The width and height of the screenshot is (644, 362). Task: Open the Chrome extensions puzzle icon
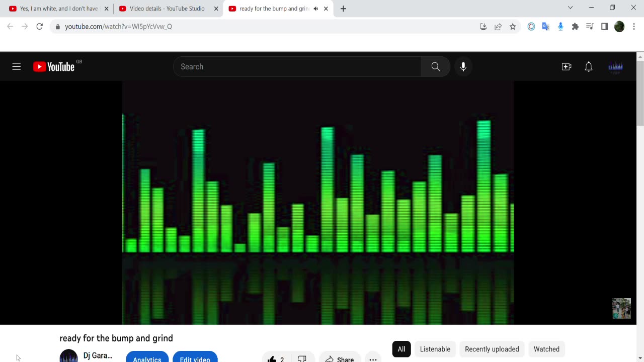pyautogui.click(x=575, y=27)
